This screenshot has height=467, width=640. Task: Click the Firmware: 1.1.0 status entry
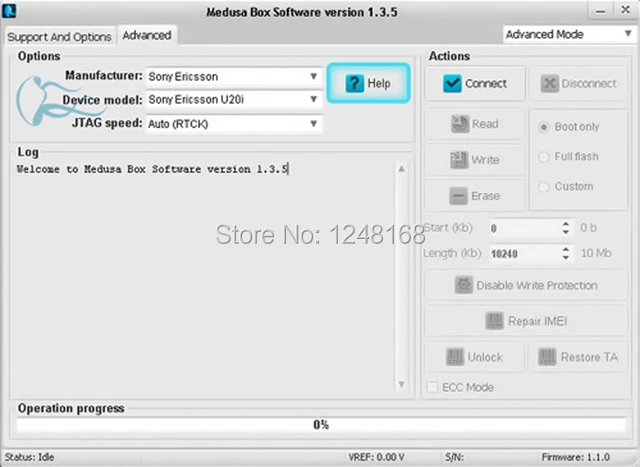(x=576, y=457)
